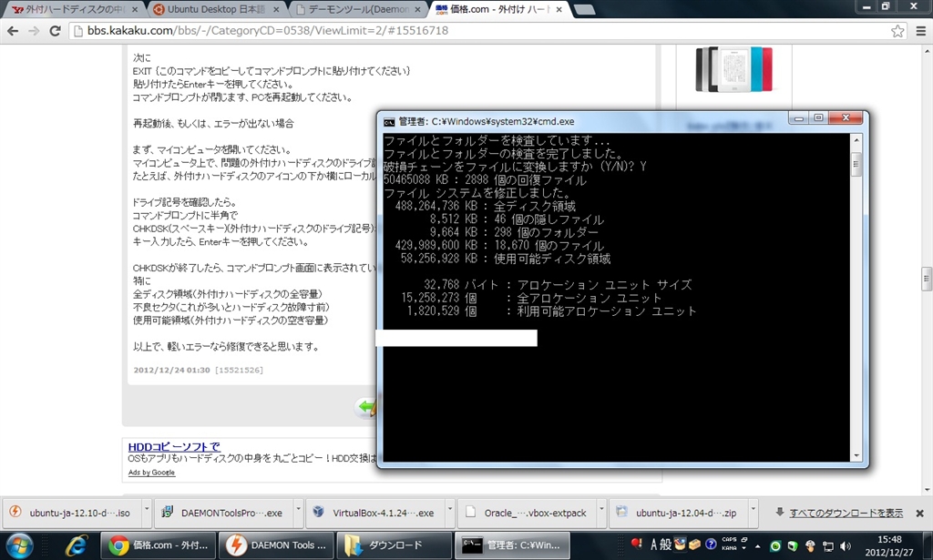933x560 pixels.
Task: Open the IME pad tool icon
Action: coord(680,544)
